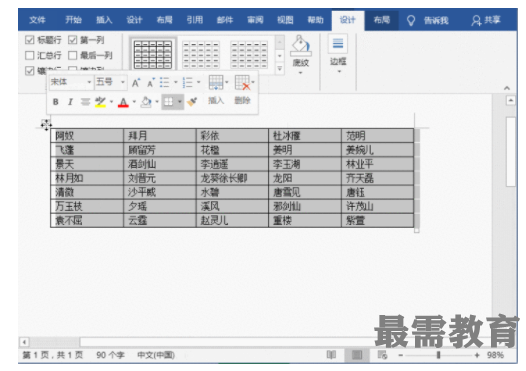
Task: Check the 汇总行 checkbox
Action: point(30,55)
